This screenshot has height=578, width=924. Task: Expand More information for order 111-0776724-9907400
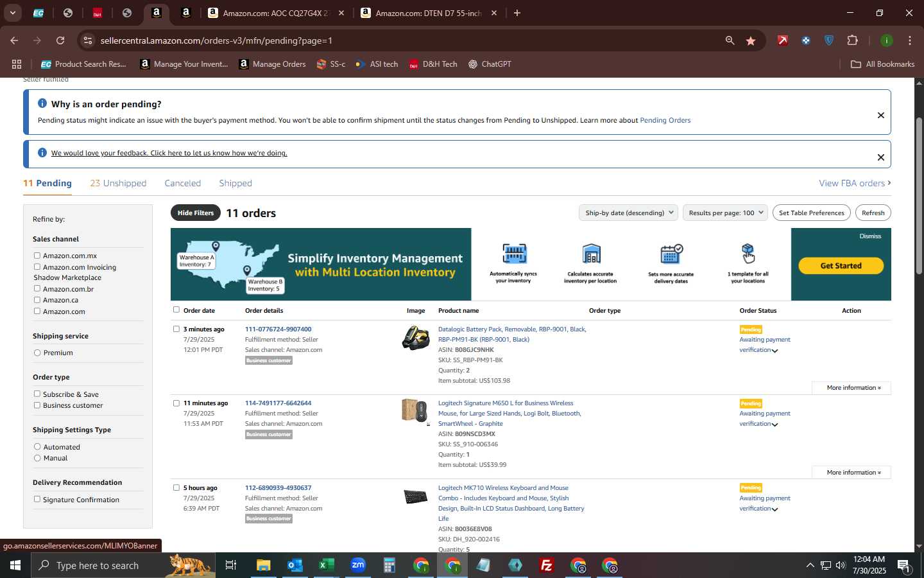tap(851, 388)
